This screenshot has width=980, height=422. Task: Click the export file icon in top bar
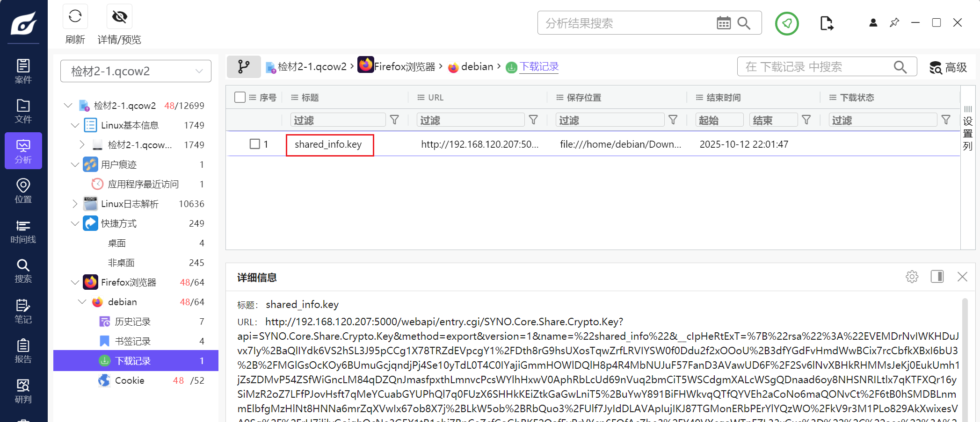827,23
